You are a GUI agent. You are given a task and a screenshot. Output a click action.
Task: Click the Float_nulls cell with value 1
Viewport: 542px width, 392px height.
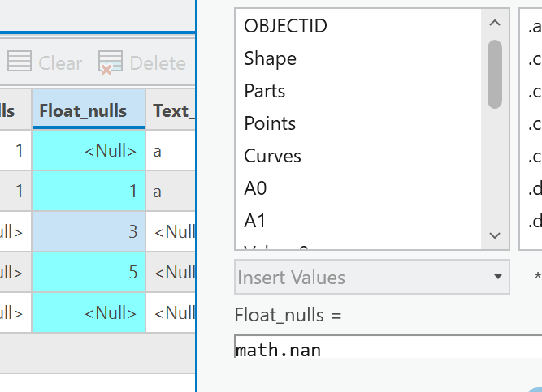click(88, 191)
